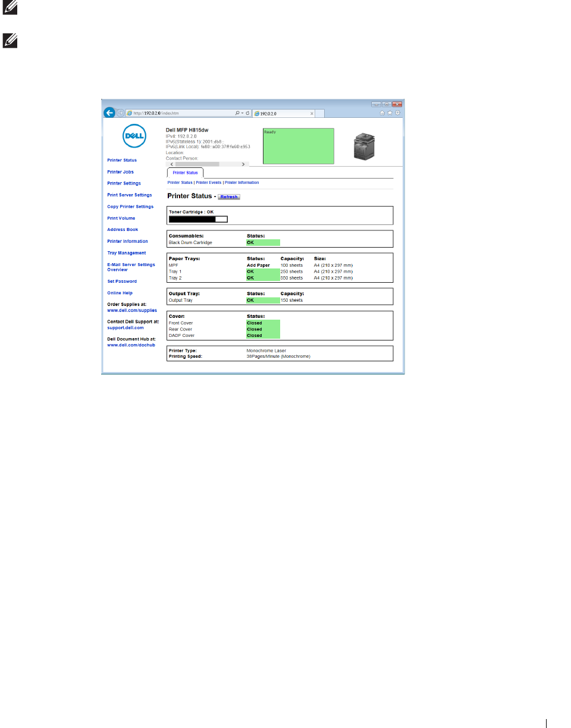
Task: Open Printer Settings in the sidebar
Action: pos(124,183)
